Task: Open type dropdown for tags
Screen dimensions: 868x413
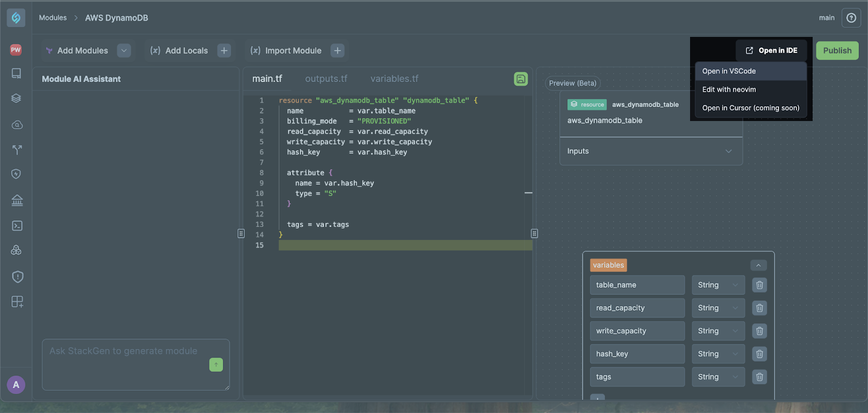Action: click(x=718, y=377)
